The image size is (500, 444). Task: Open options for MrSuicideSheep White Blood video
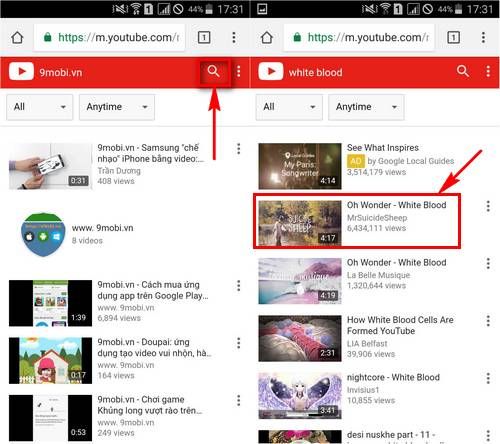488,206
